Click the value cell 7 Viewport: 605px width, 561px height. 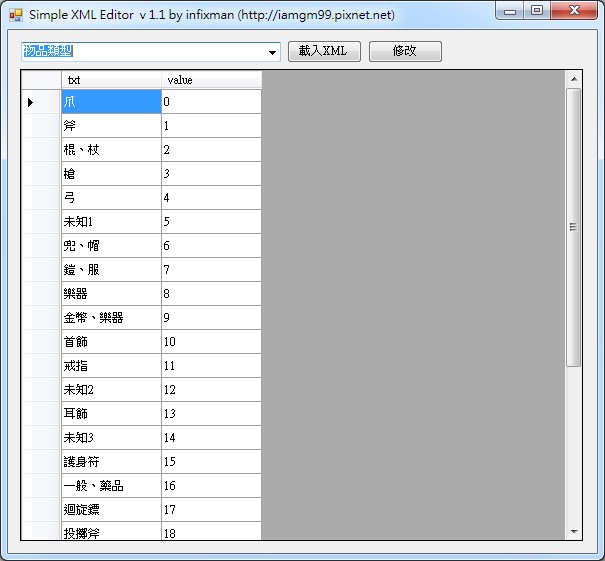pos(211,270)
